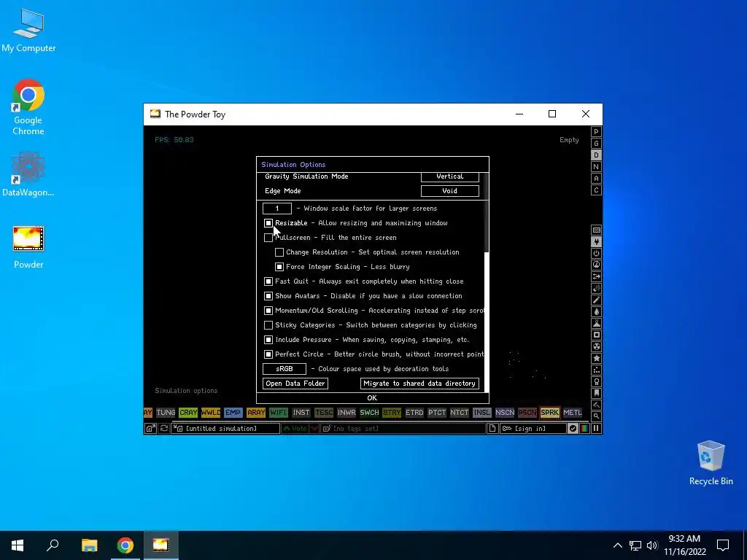This screenshot has height=560, width=747.
Task: Click the downvote arrow button
Action: pos(314,429)
